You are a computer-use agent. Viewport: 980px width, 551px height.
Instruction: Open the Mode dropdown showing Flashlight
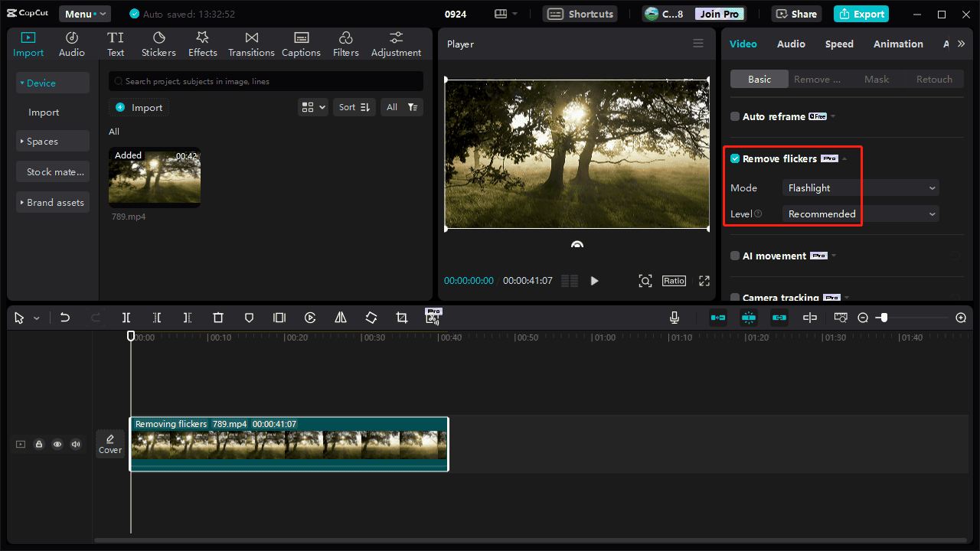860,187
